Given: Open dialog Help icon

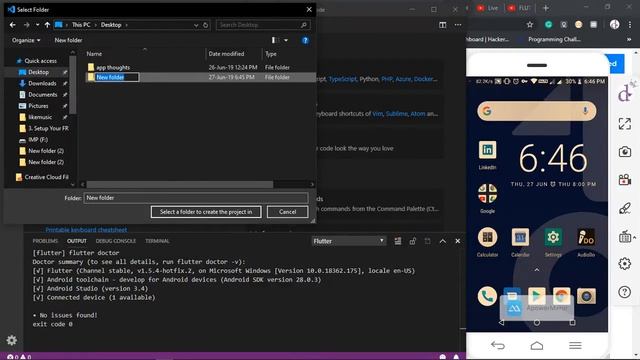Looking at the screenshot, I should click(x=305, y=40).
